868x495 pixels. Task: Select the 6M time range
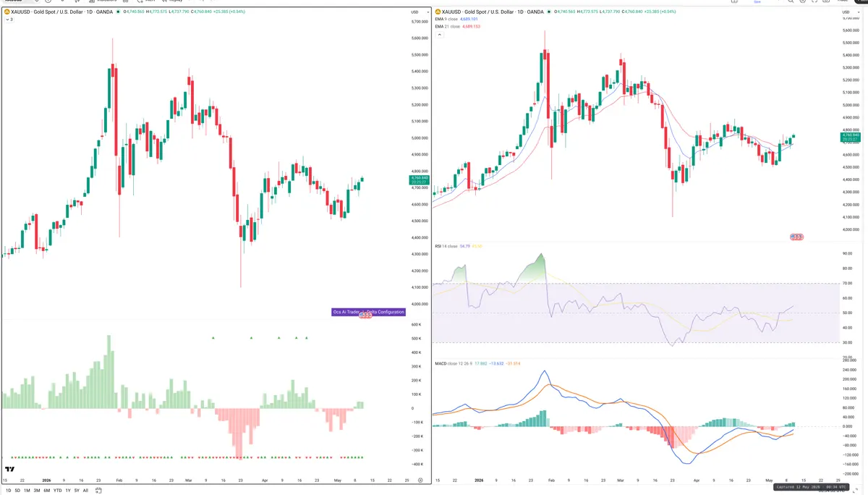coord(46,490)
